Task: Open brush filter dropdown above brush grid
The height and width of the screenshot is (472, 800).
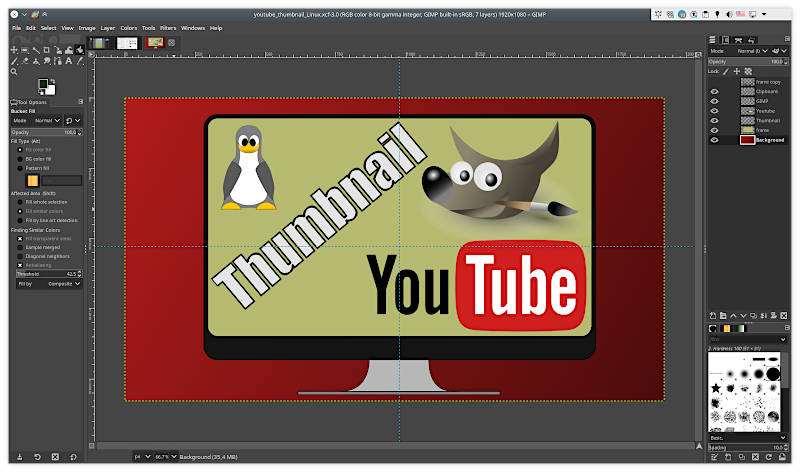Action: [747, 339]
